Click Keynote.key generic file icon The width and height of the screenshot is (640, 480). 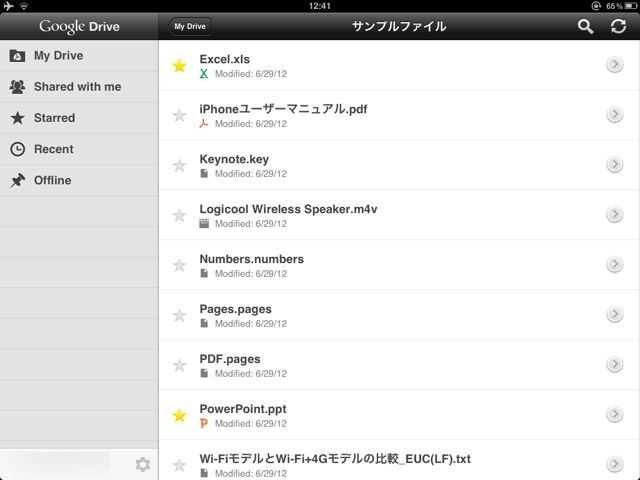tap(204, 173)
